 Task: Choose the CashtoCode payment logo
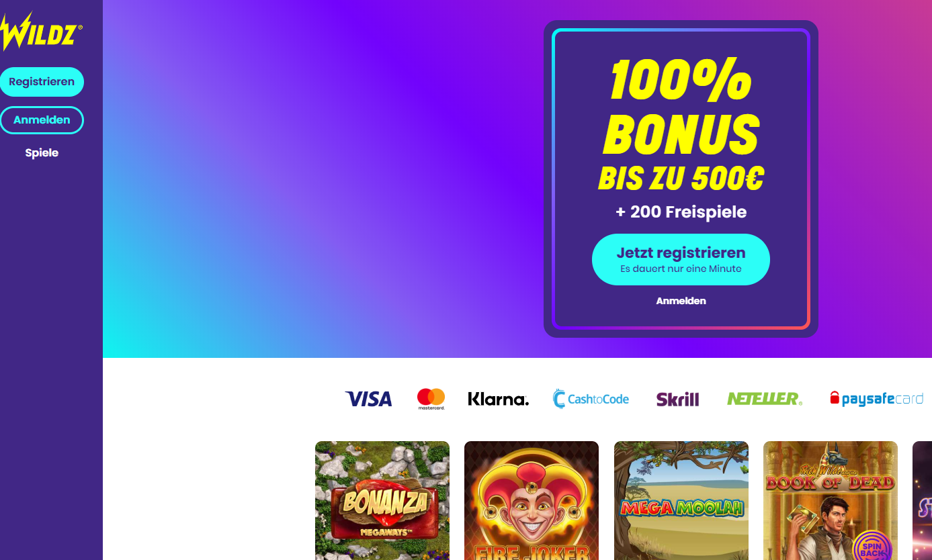tap(591, 399)
